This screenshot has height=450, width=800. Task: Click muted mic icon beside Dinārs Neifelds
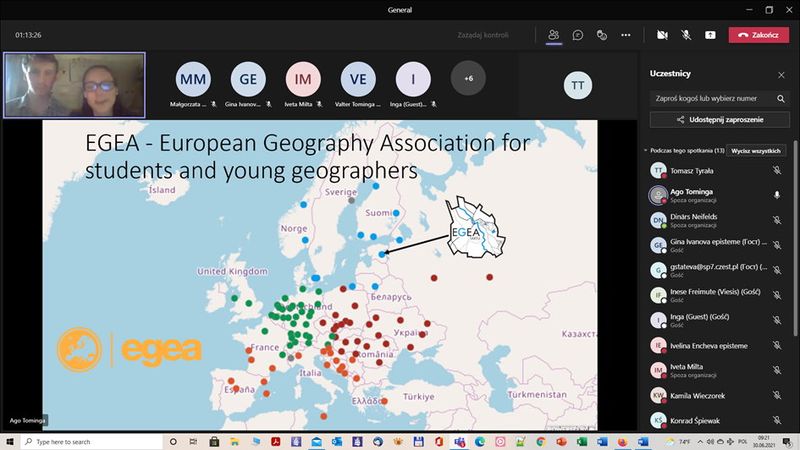(777, 220)
